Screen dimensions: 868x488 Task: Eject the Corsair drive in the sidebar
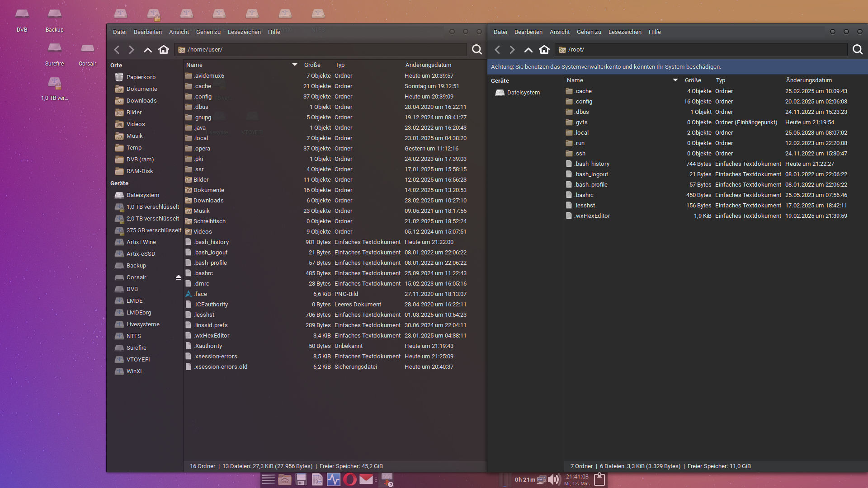click(x=179, y=277)
